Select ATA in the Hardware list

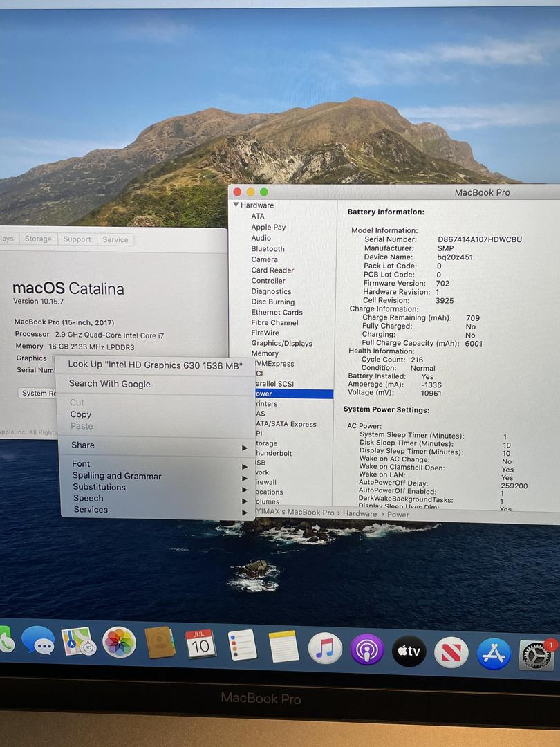(258, 216)
